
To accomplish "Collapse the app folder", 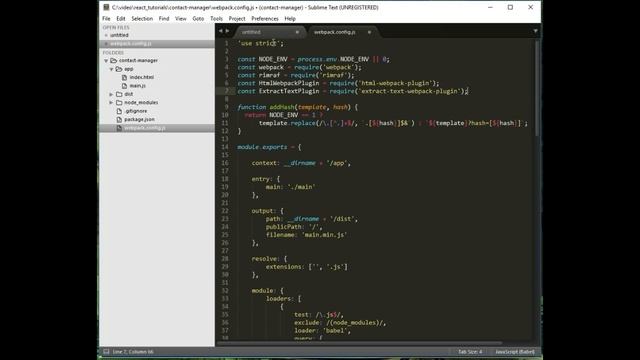I will tap(111, 69).
